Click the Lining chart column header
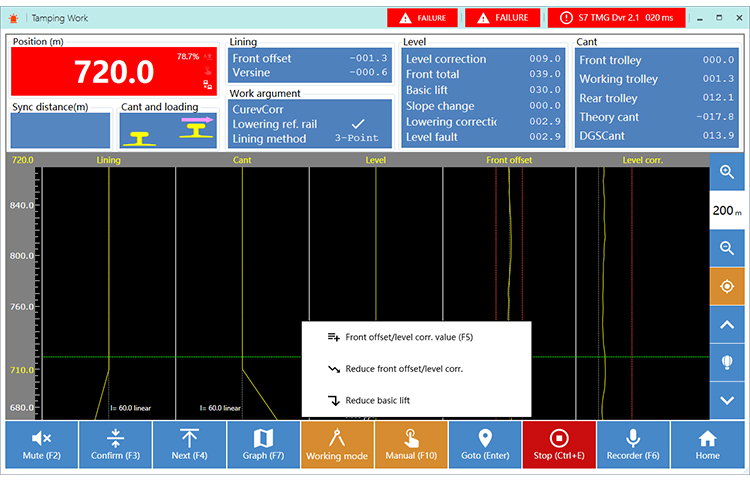This screenshot has width=750, height=480. click(x=109, y=160)
